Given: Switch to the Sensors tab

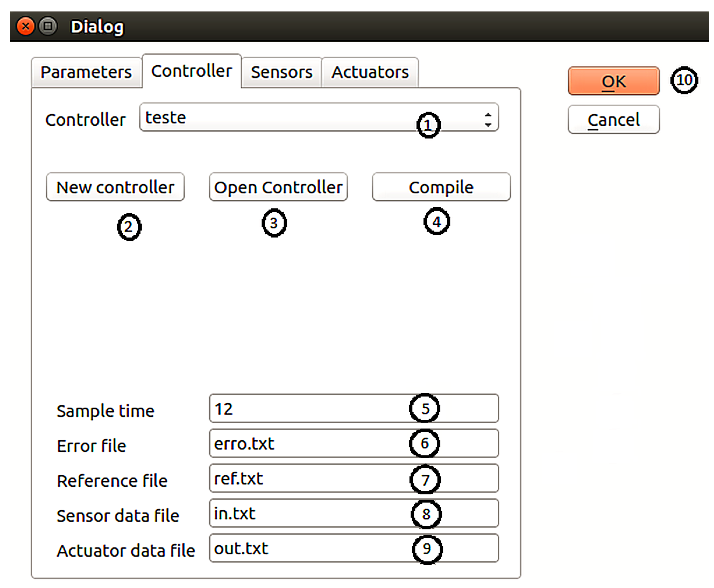Looking at the screenshot, I should click(281, 72).
